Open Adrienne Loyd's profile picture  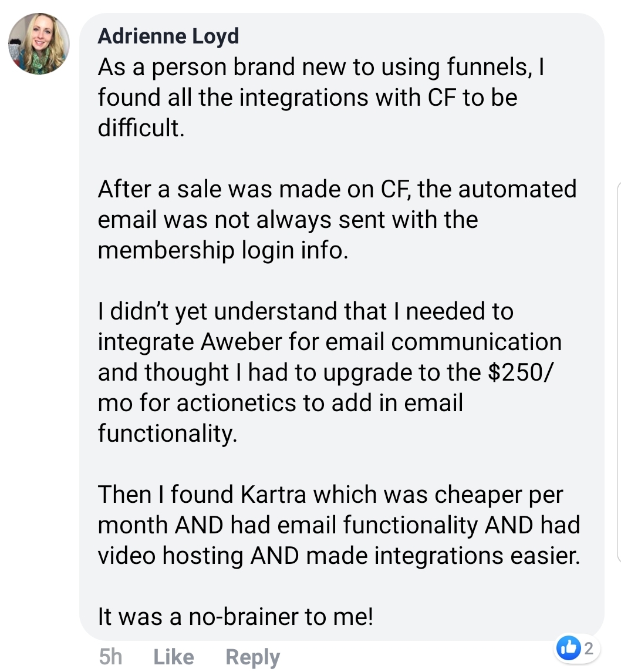[39, 44]
